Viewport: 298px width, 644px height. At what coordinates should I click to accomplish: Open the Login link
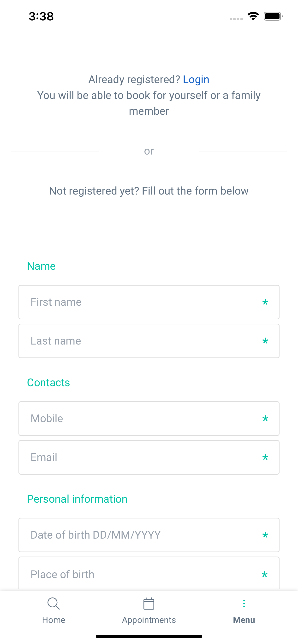(x=196, y=80)
